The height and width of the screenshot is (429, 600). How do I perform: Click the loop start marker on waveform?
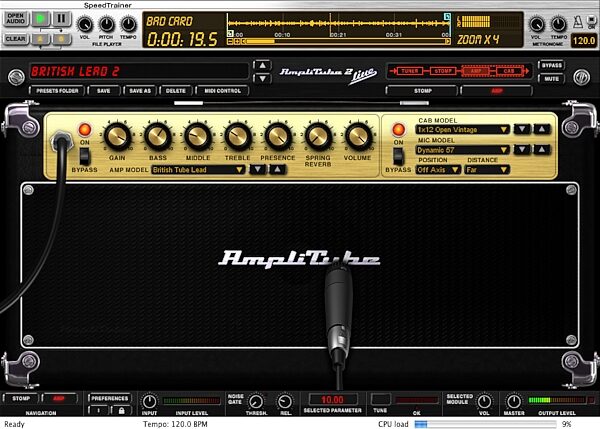230,33
